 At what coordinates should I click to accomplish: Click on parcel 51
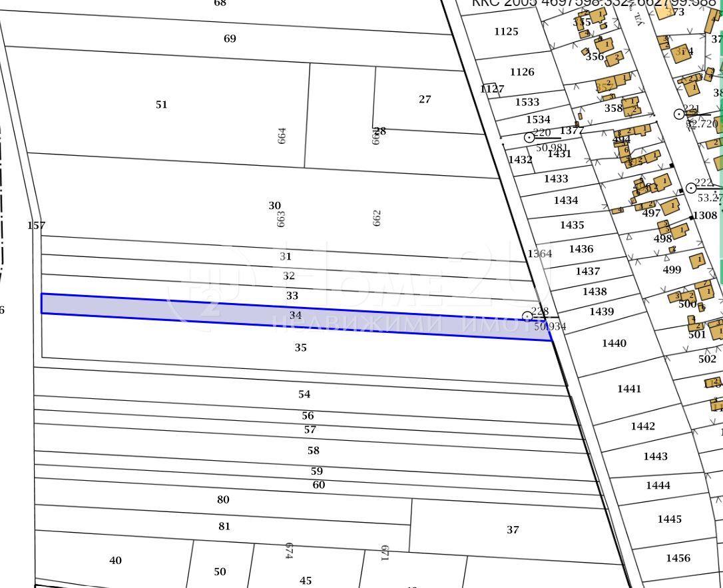[x=161, y=105]
